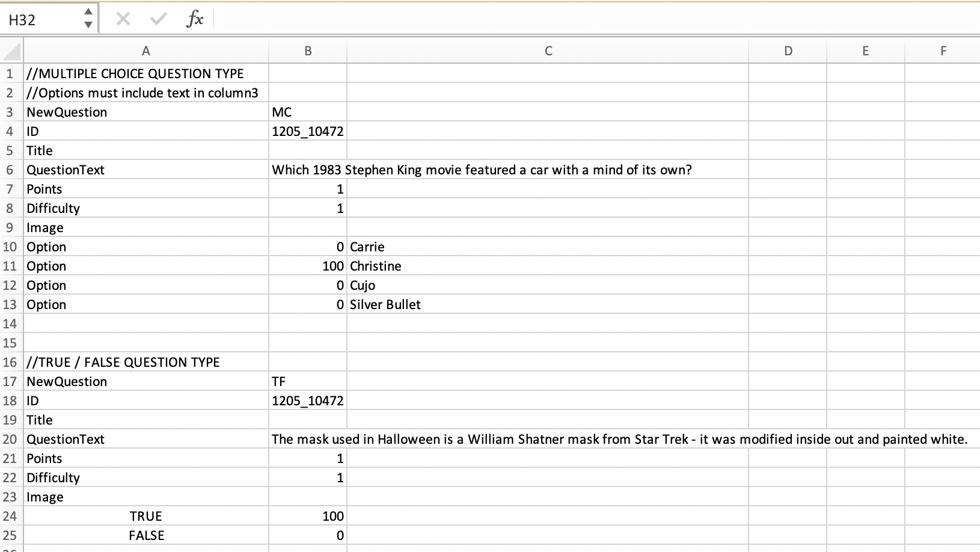Click cell '//MULTIPLE CHOICE QUESTION TYPE'
This screenshot has width=980, height=552.
[x=146, y=73]
